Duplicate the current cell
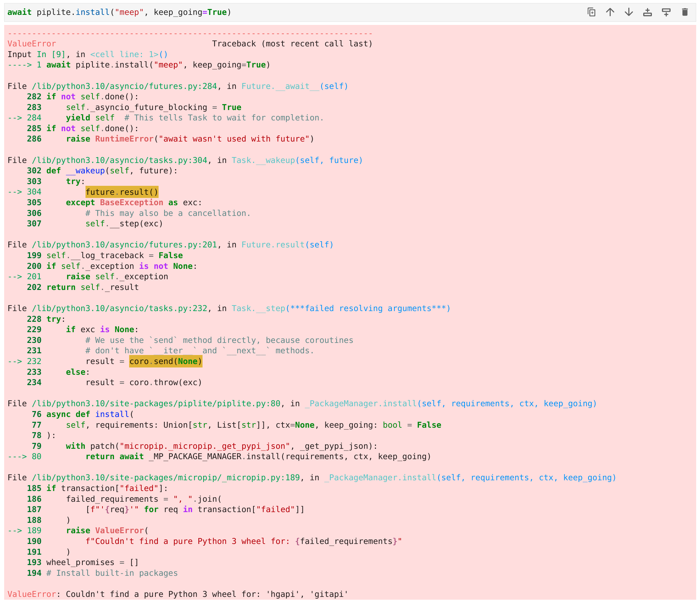This screenshot has height=600, width=700. (592, 12)
